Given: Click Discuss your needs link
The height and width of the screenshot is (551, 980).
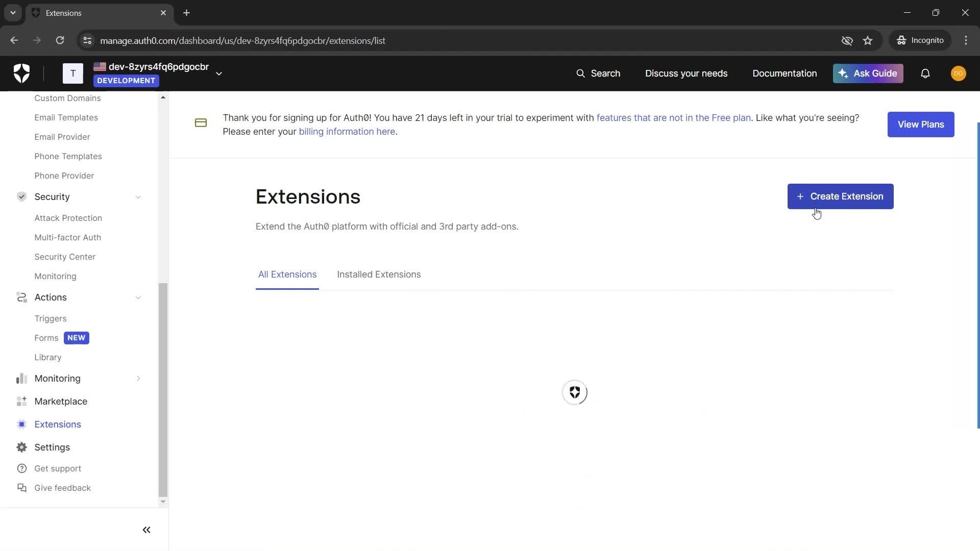Looking at the screenshot, I should [686, 73].
